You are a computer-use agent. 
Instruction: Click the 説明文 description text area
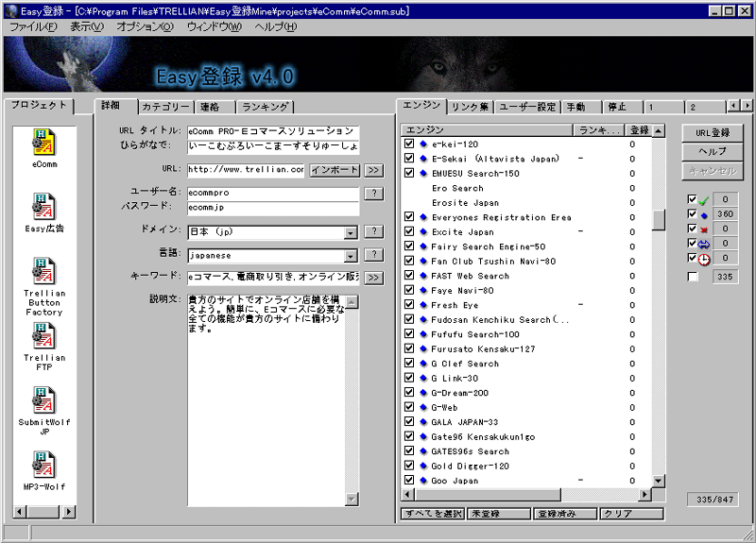[266, 399]
